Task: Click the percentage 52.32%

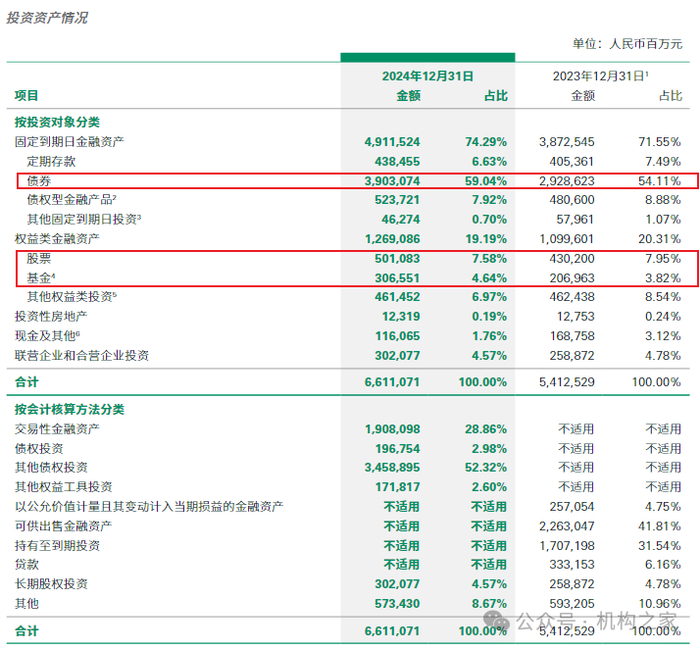Action: 486,467
